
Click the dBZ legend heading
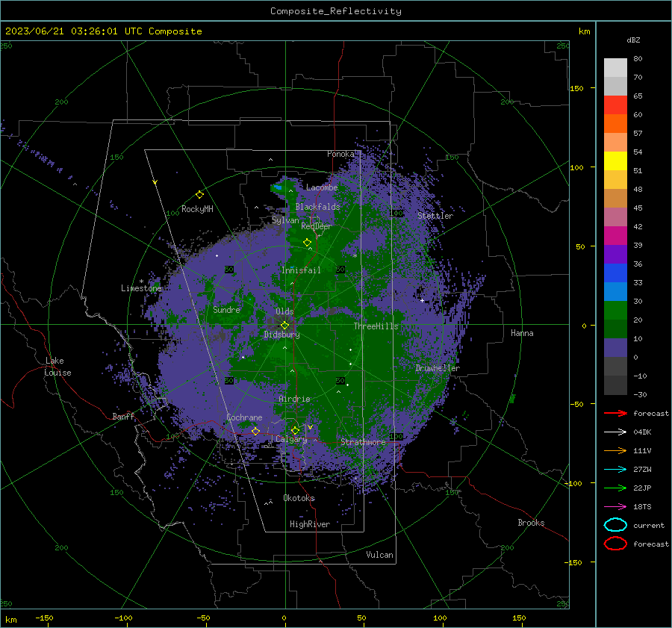click(x=633, y=40)
